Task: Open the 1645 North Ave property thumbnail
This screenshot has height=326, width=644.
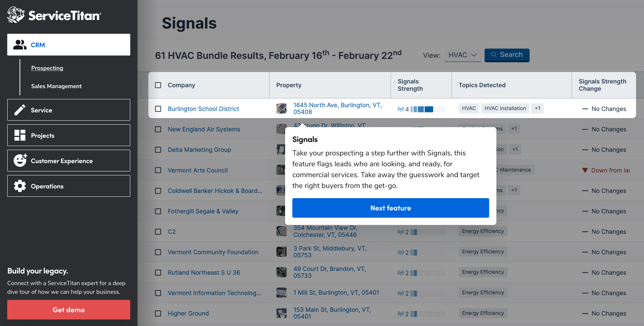Action: click(281, 109)
